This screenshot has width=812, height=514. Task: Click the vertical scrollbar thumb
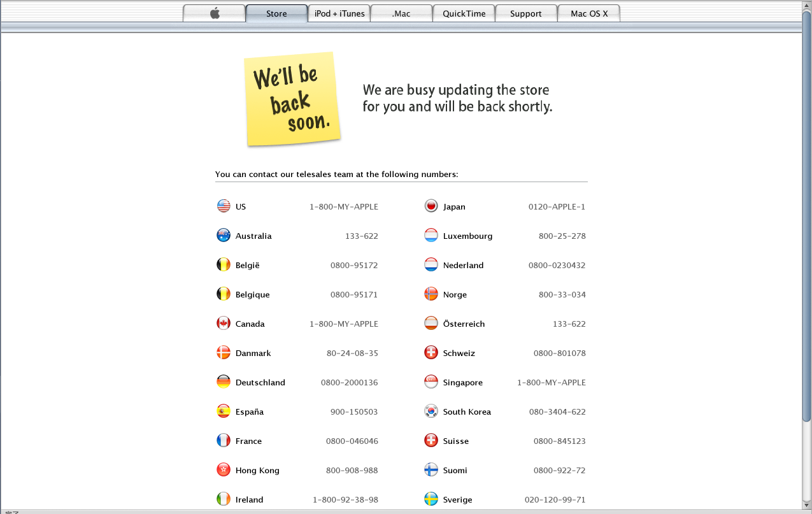tap(807, 217)
